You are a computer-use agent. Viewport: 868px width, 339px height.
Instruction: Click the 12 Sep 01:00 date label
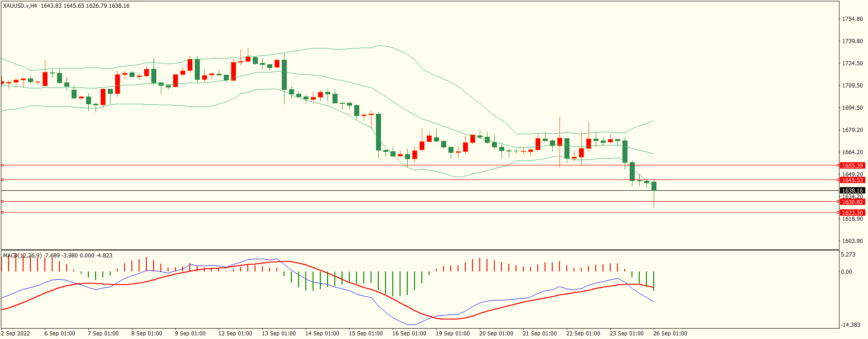235,334
